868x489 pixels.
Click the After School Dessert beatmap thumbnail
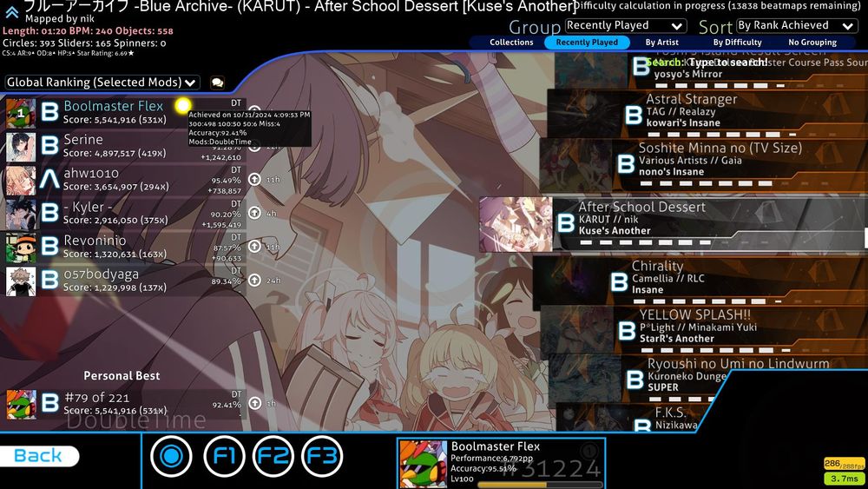(516, 224)
